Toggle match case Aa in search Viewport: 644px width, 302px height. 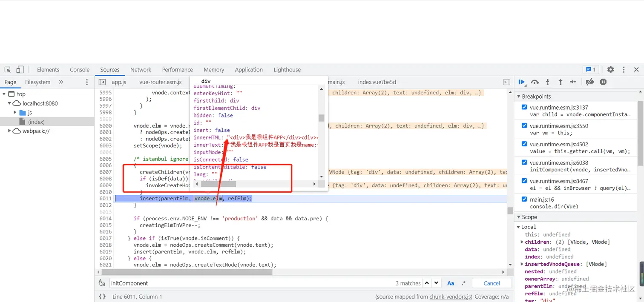click(x=451, y=283)
